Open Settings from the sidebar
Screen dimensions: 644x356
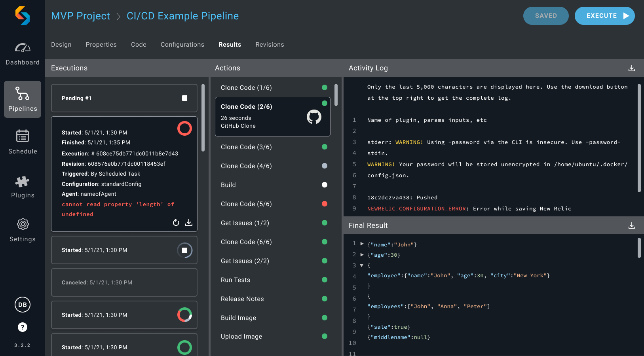[23, 229]
